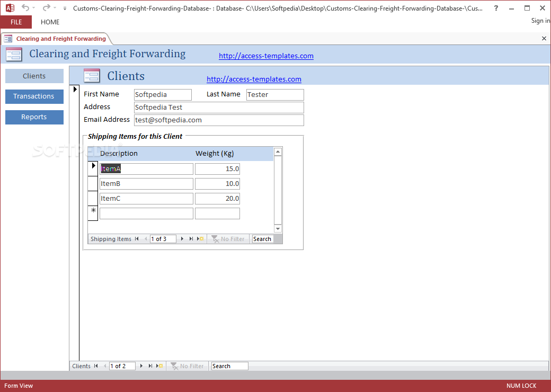The height and width of the screenshot is (392, 551).
Task: Create new Shipping Items record
Action: tap(200, 239)
